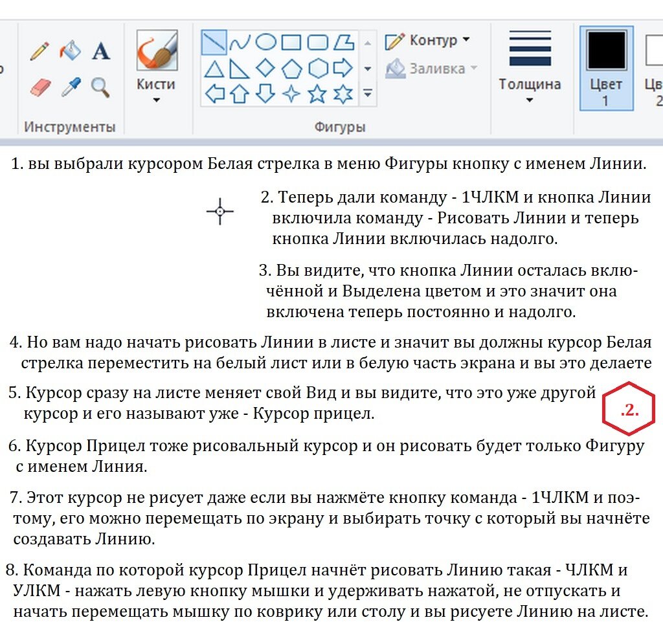The image size is (663, 644).
Task: Open the Заливка fill dropdown
Action: 432,69
